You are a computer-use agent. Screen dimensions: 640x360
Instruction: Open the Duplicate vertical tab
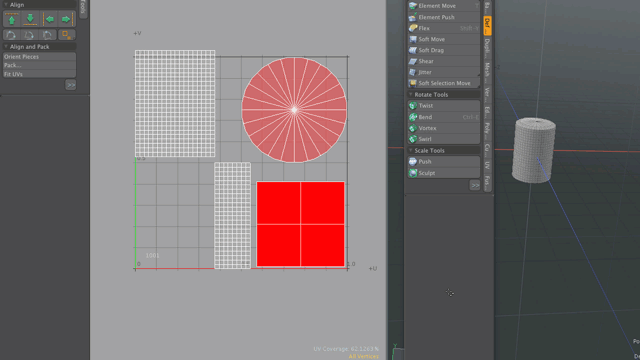pyautogui.click(x=487, y=48)
